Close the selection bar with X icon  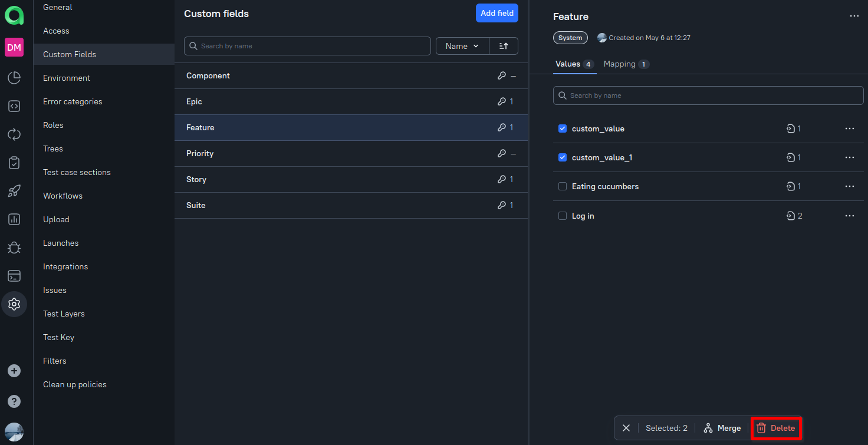626,428
